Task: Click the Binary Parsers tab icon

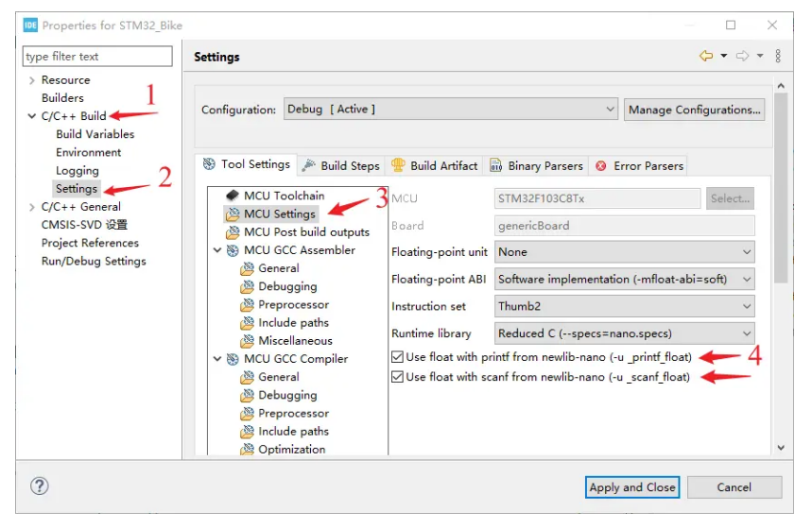Action: point(495,165)
